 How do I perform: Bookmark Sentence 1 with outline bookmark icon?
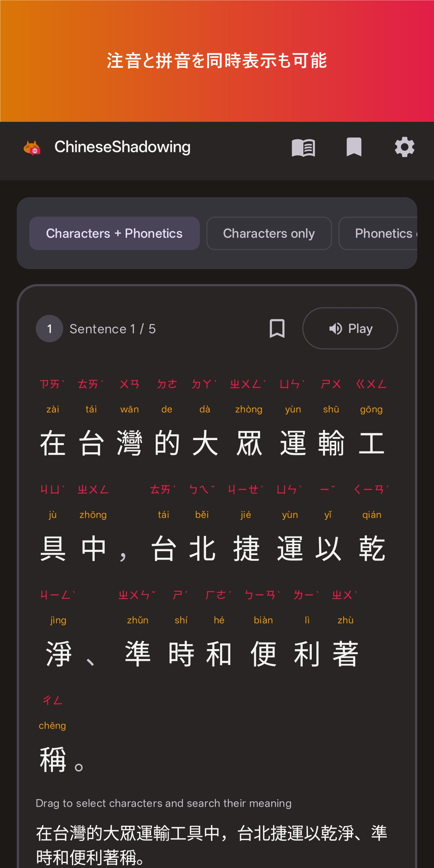[x=277, y=328]
